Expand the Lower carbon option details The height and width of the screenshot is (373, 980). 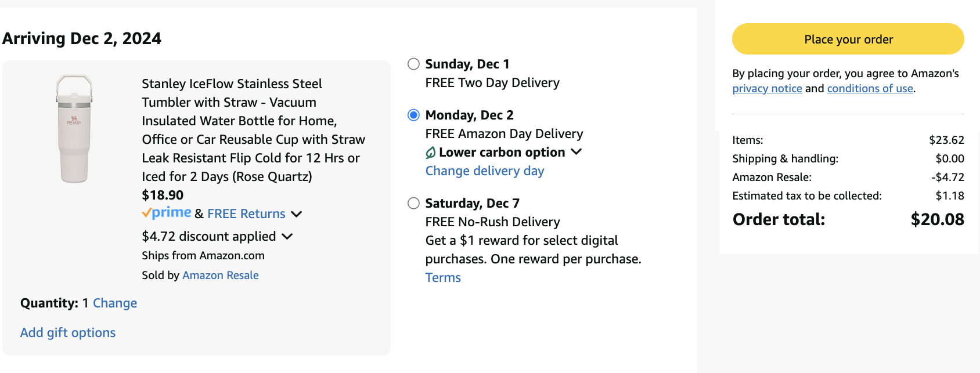tap(577, 152)
